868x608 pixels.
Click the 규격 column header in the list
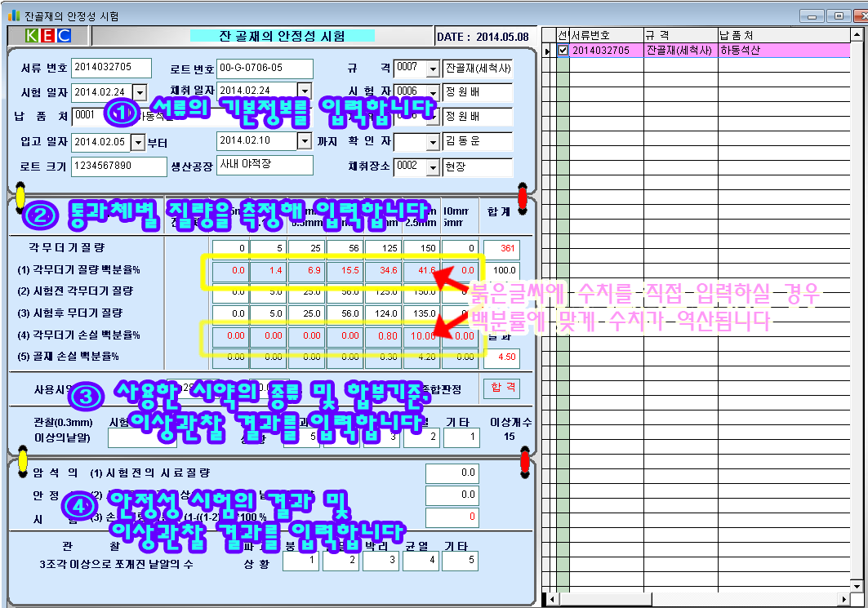[x=681, y=35]
